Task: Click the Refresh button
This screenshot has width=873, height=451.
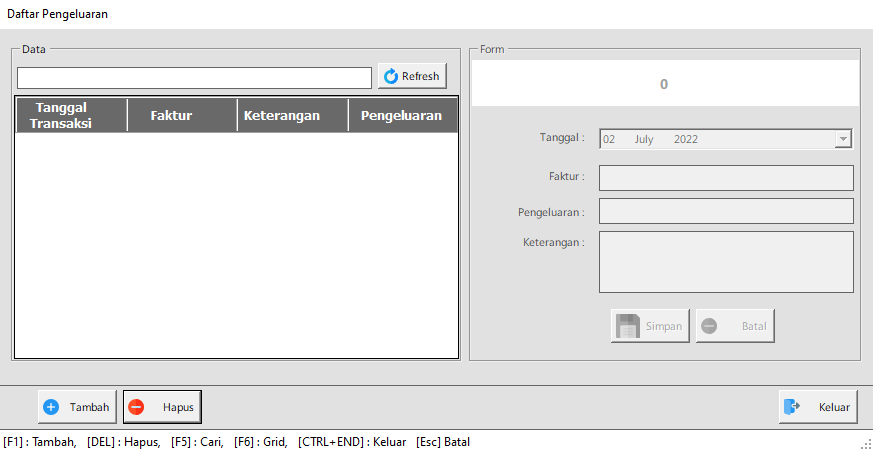Action: tap(412, 76)
